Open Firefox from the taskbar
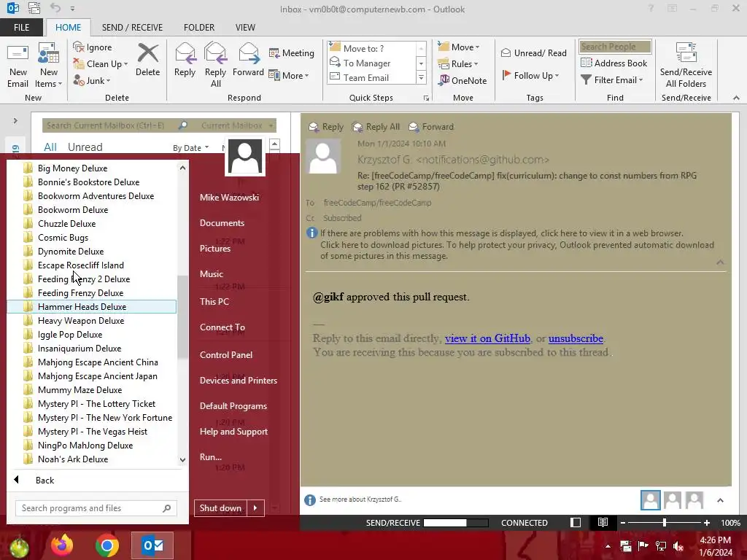Viewport: 747px width, 560px height. [63, 545]
